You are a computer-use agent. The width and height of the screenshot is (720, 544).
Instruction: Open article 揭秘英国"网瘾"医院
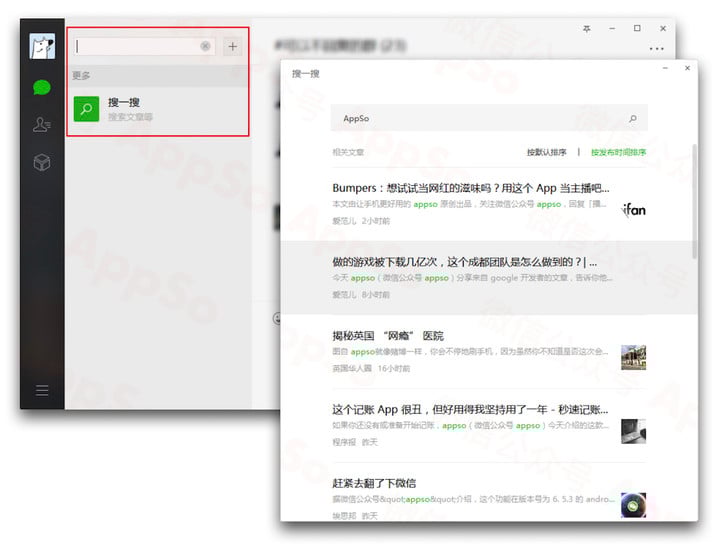point(489,352)
